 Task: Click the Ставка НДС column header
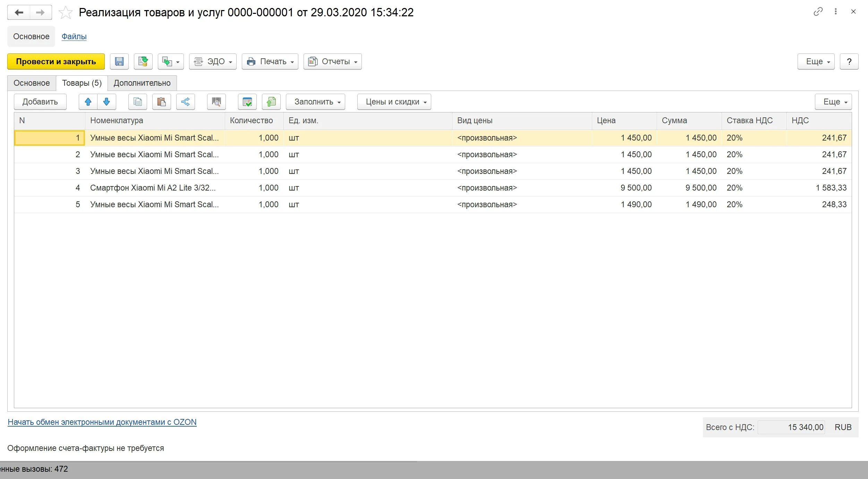754,121
